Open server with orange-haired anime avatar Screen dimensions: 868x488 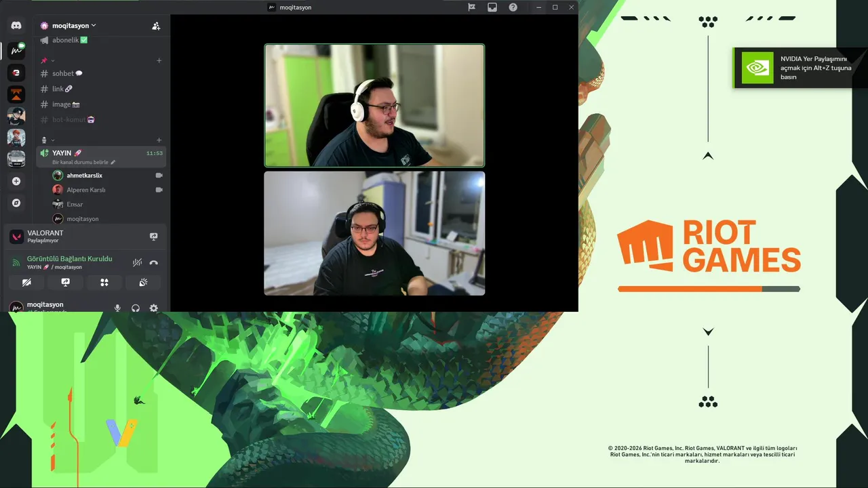tap(16, 137)
